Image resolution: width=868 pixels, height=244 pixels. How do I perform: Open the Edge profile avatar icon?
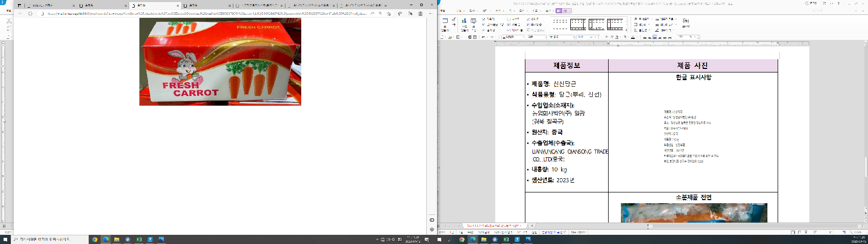click(x=420, y=14)
